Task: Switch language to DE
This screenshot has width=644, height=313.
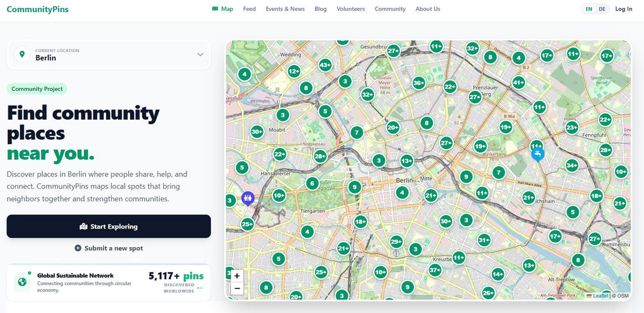Action: pos(602,9)
